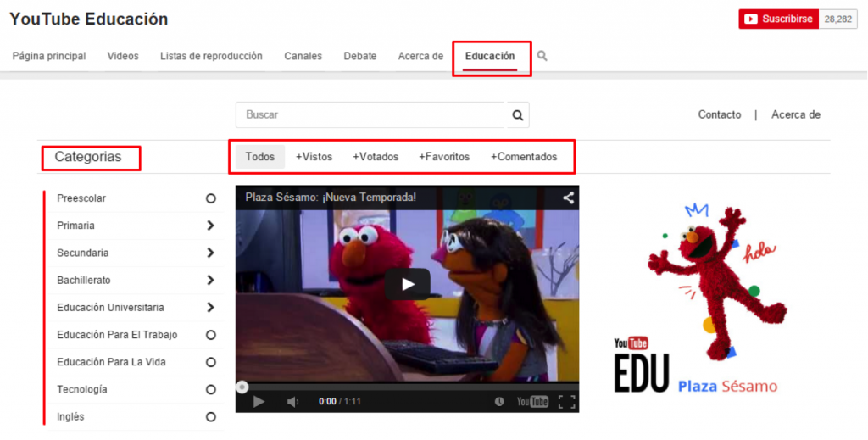Click the 0:00 / 1:11 time display
Image resolution: width=868 pixels, height=440 pixels.
pos(340,402)
